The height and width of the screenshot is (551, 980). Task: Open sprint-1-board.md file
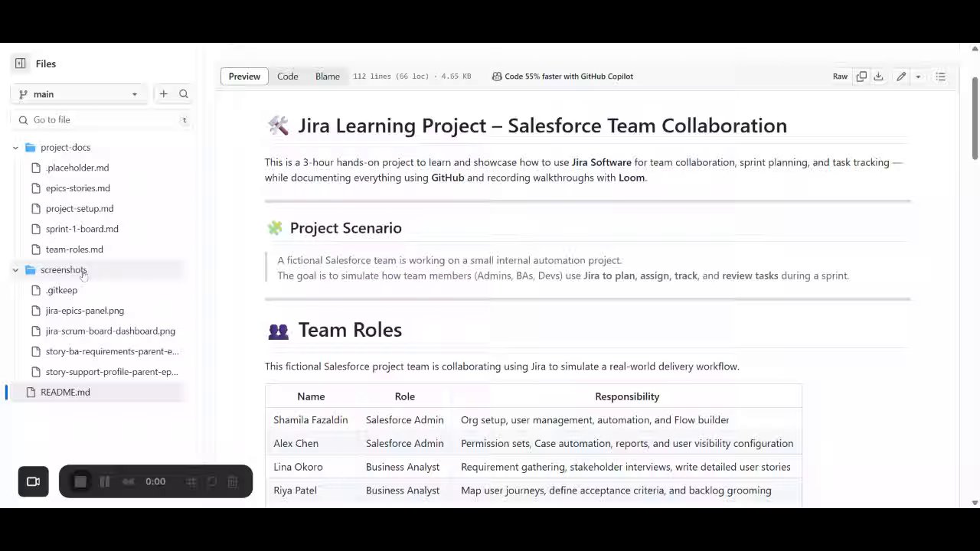coord(82,229)
